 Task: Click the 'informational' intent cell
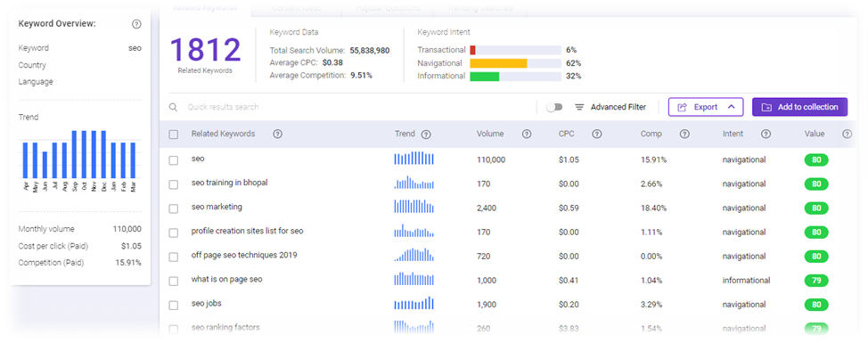pos(746,281)
